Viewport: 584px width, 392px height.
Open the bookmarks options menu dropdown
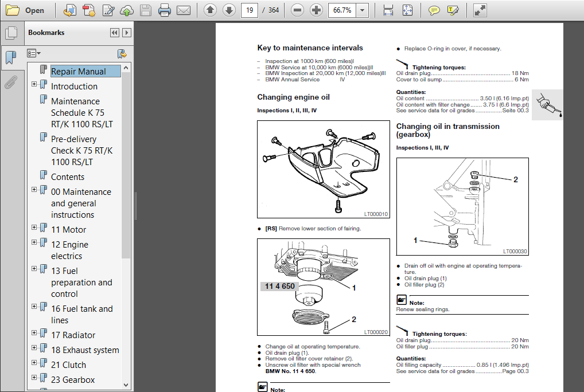pos(33,53)
